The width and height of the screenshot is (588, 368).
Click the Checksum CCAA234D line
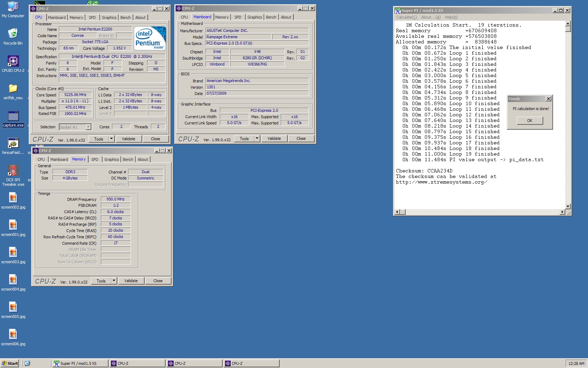coord(424,171)
